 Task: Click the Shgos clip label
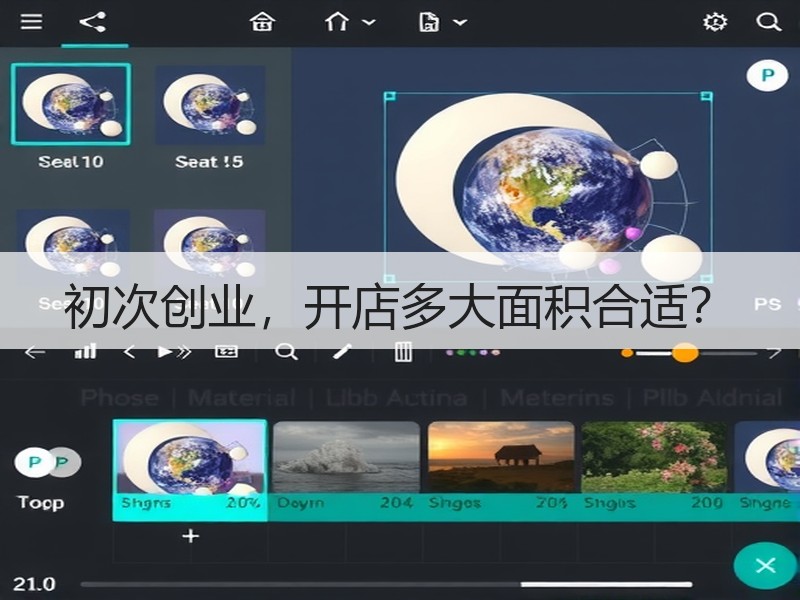coord(455,503)
